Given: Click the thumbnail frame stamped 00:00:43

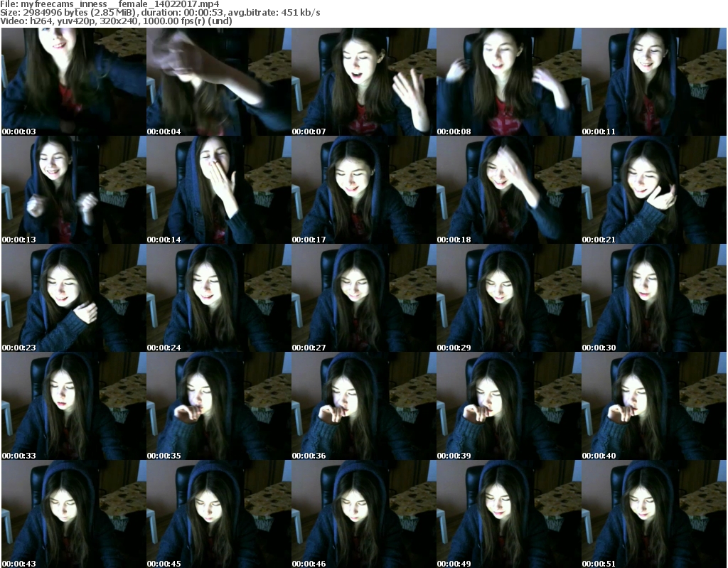Looking at the screenshot, I should point(74,514).
